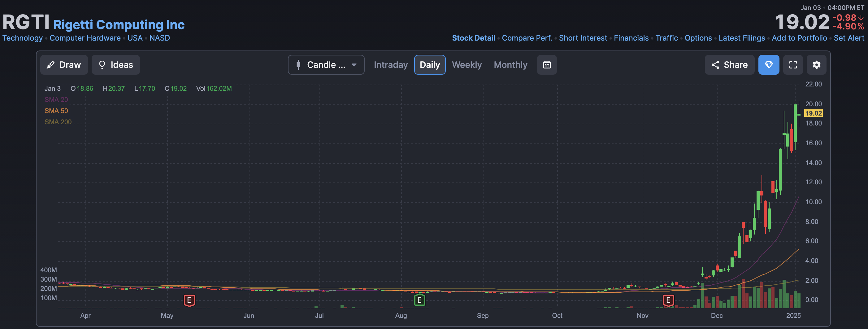The width and height of the screenshot is (868, 329).
Task: Open the Financials page
Action: pyautogui.click(x=631, y=38)
